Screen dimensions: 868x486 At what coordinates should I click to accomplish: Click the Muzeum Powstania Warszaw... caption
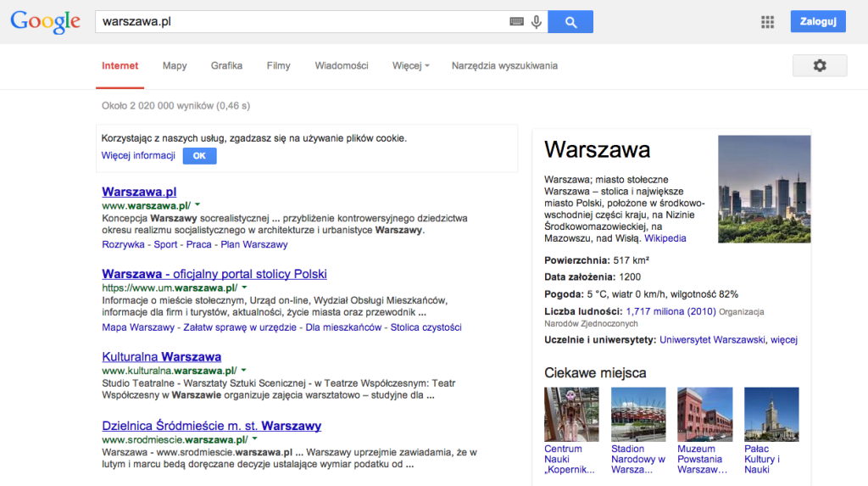point(702,459)
